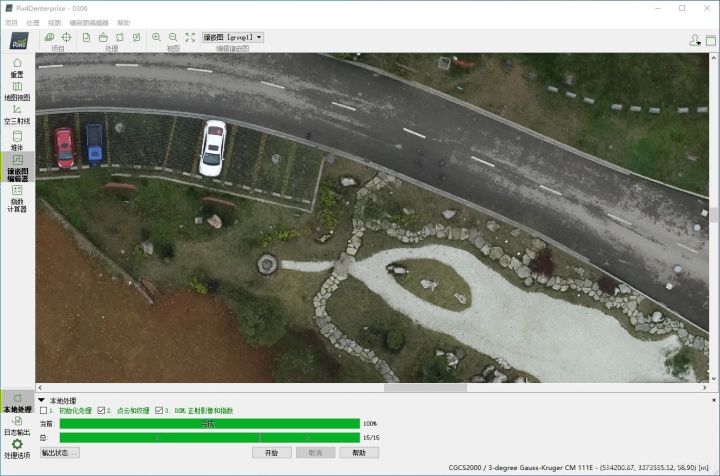Image resolution: width=720 pixels, height=476 pixels.
Task: Click the 当前 green progress bar
Action: (x=208, y=424)
